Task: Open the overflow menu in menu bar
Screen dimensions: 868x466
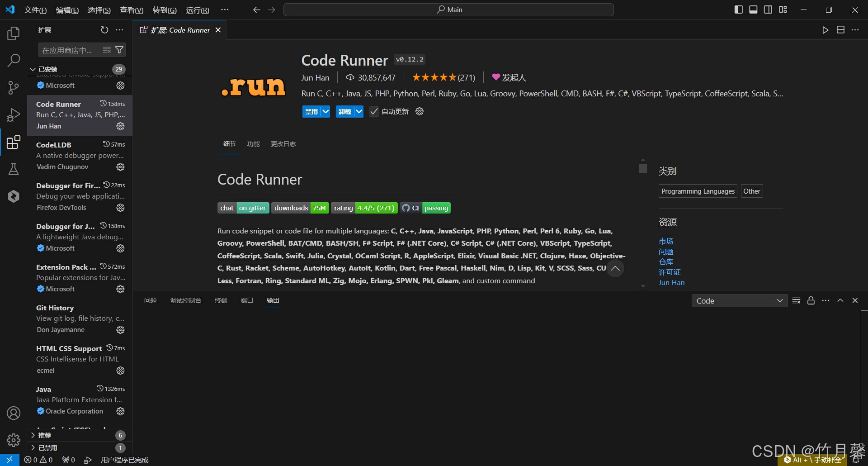Action: (x=225, y=10)
